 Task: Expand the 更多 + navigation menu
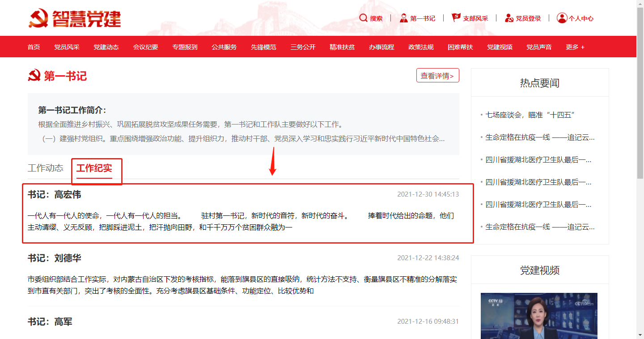pyautogui.click(x=575, y=47)
